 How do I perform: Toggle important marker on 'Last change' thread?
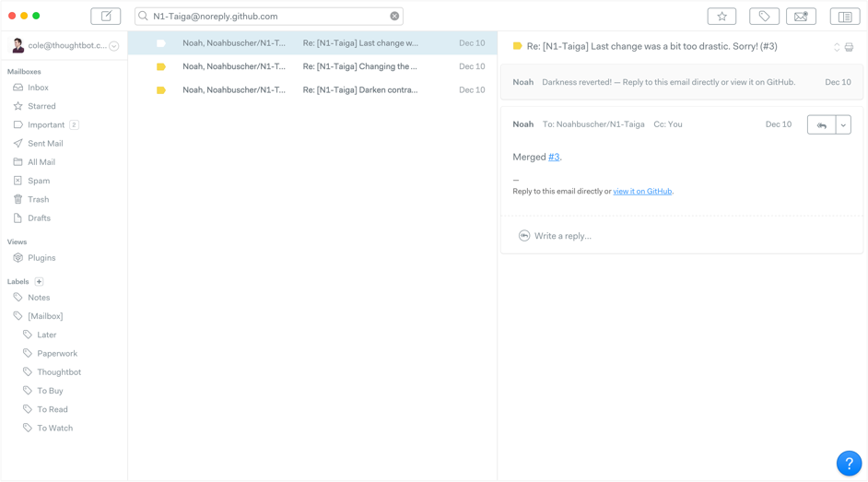click(161, 43)
